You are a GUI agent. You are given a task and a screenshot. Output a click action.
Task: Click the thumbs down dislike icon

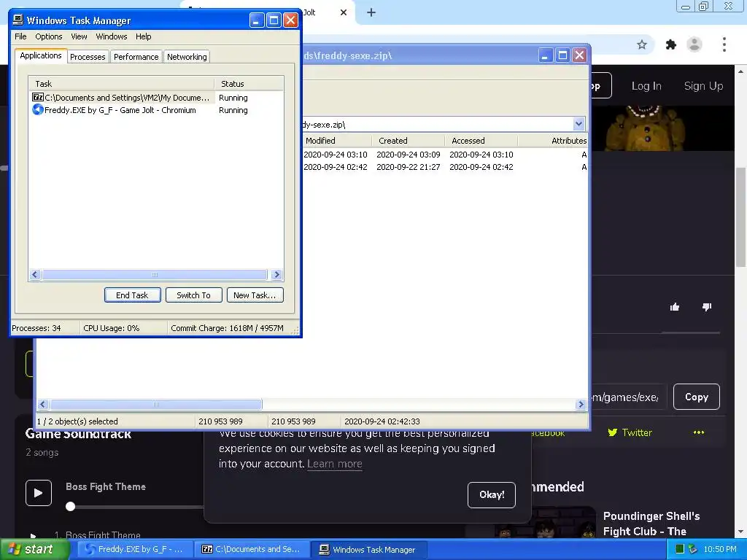pyautogui.click(x=707, y=307)
